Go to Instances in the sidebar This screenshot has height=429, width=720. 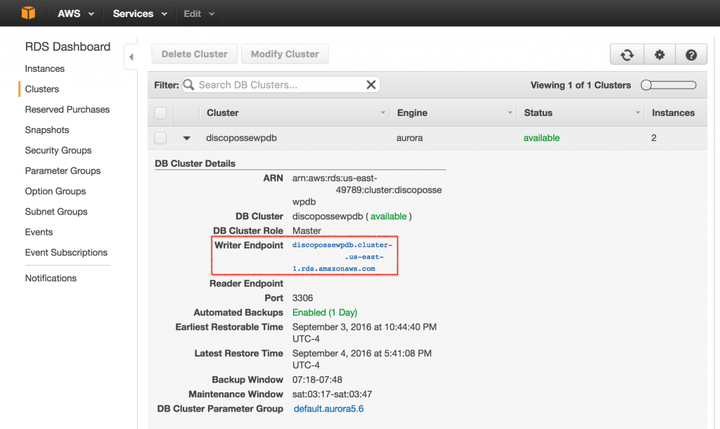click(x=45, y=68)
